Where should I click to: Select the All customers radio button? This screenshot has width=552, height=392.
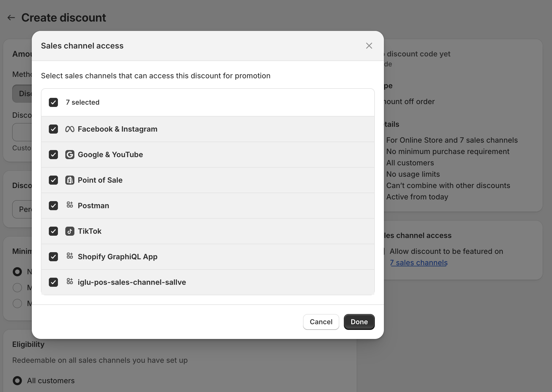click(x=17, y=381)
